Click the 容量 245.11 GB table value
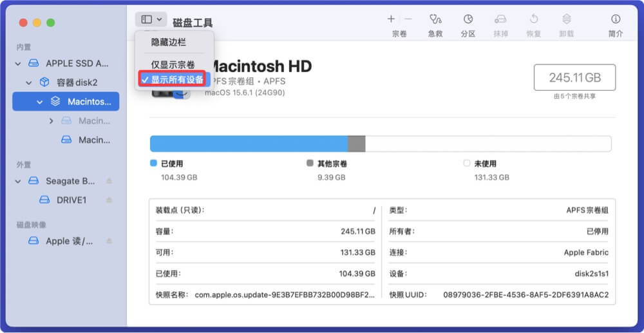Viewport: 644px width, 333px height. [357, 231]
